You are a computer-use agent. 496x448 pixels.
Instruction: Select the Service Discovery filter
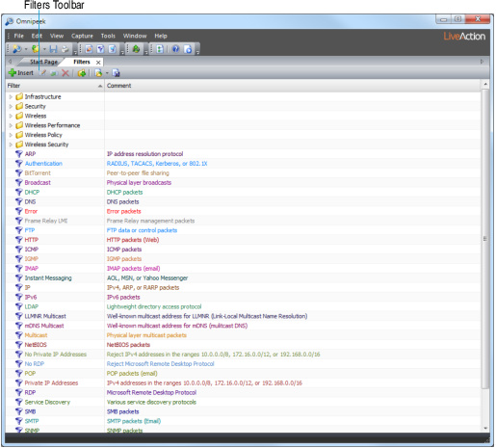[x=47, y=402]
